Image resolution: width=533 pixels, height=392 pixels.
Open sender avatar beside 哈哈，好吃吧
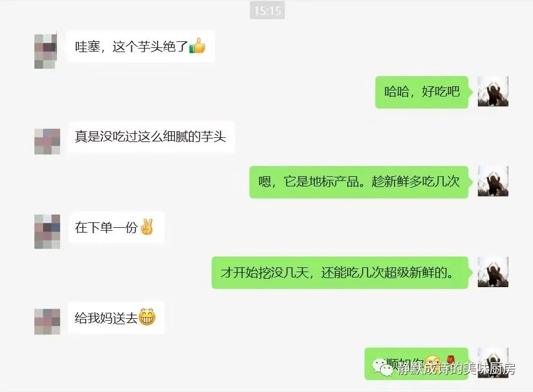coord(493,91)
